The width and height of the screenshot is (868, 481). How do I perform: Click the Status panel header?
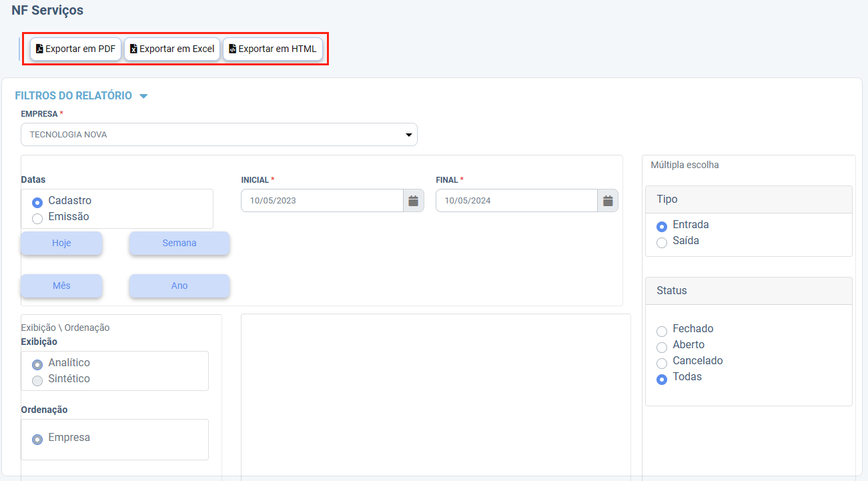pos(749,291)
